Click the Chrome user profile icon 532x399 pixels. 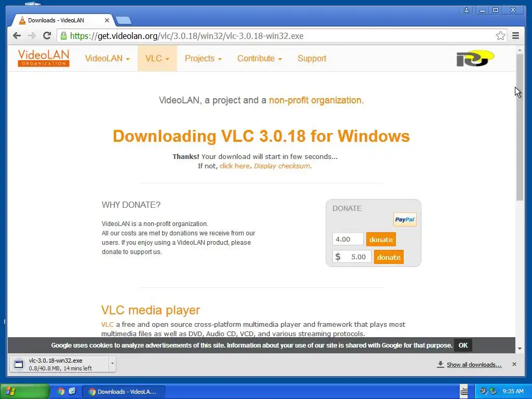click(x=467, y=10)
